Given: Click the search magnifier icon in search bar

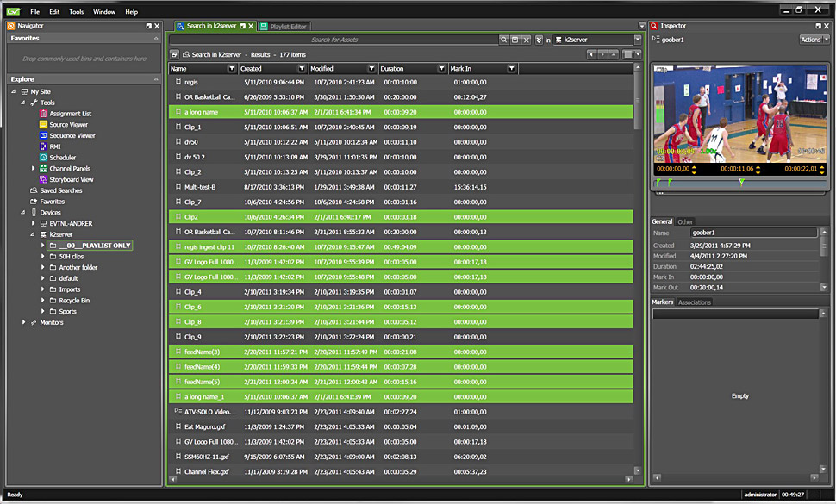Looking at the screenshot, I should (x=504, y=40).
